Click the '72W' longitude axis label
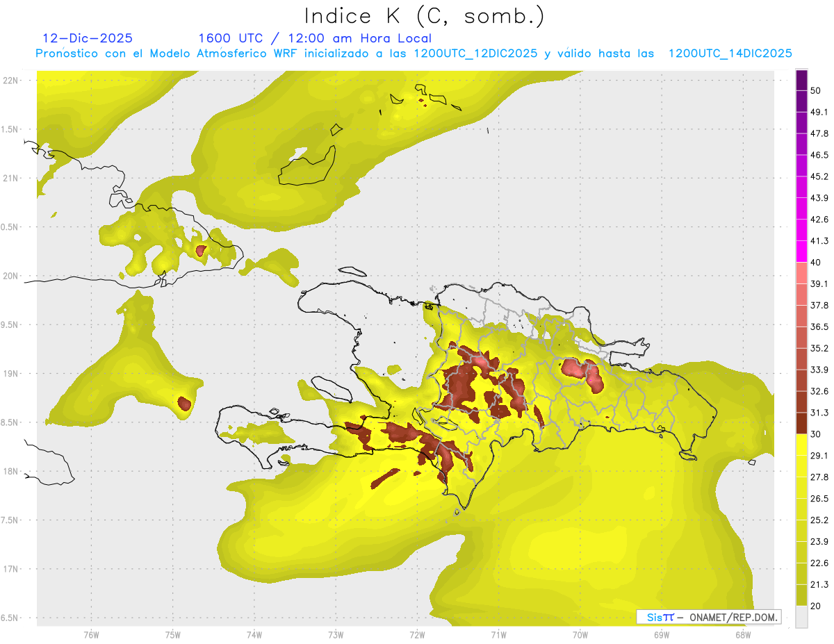Screen dimensions: 834x644 click(x=417, y=634)
